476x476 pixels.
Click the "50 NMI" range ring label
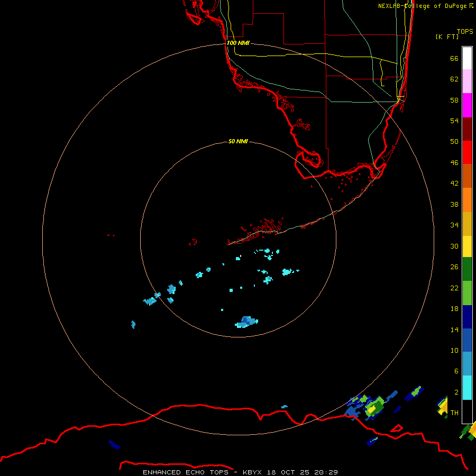(x=238, y=141)
